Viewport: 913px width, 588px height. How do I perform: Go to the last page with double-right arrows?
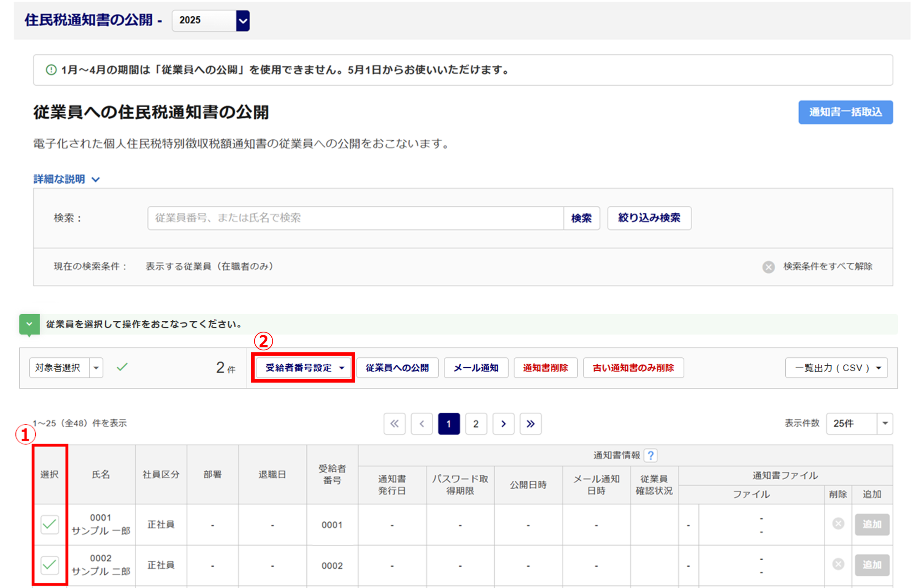pos(530,424)
